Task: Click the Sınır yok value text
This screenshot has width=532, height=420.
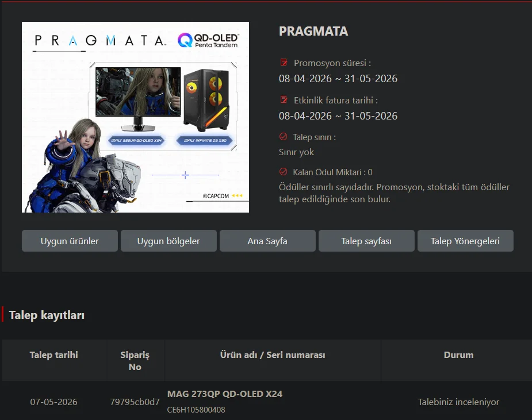Action: [297, 152]
